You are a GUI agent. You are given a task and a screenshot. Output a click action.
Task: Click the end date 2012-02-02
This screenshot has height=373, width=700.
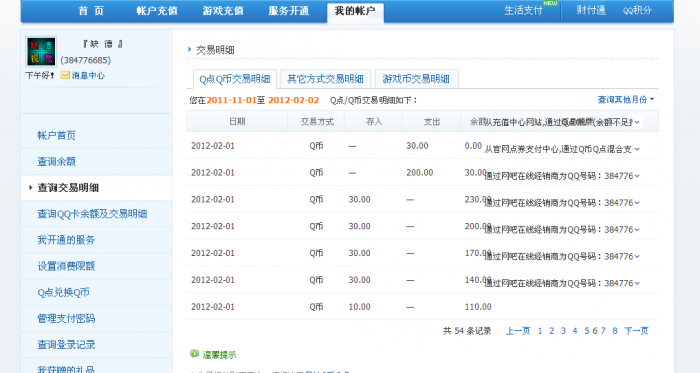point(293,100)
